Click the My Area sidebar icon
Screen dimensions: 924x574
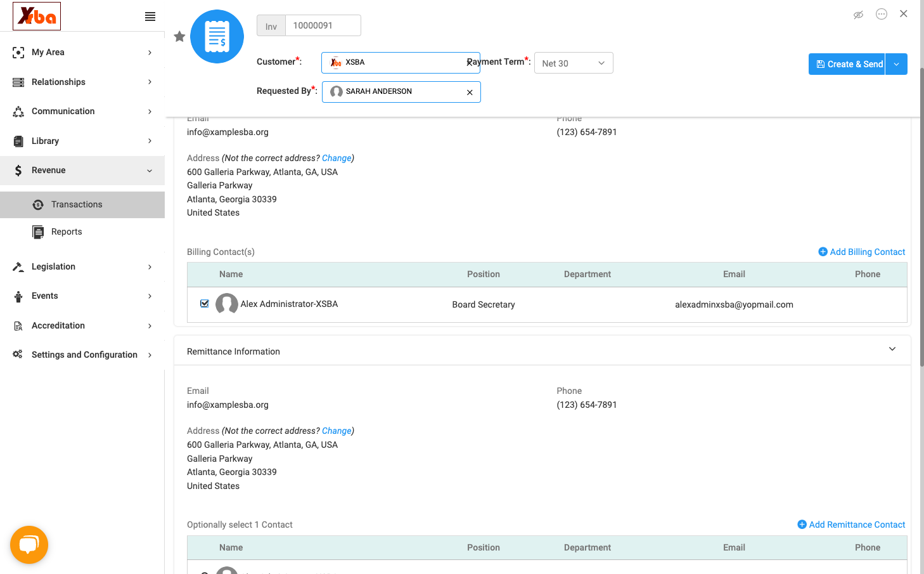[18, 53]
